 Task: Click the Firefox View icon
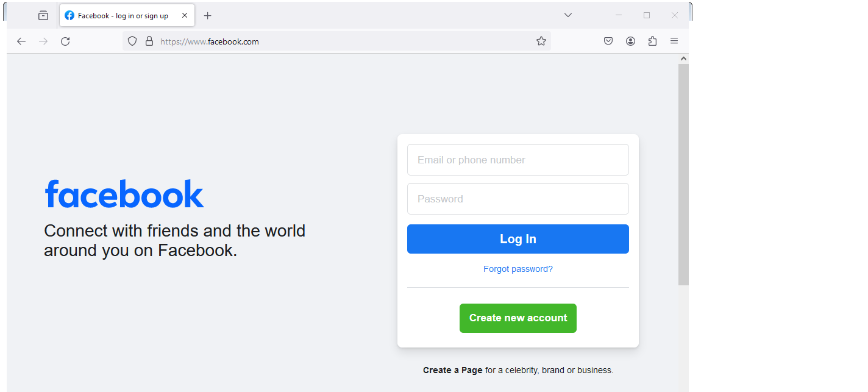tap(43, 15)
